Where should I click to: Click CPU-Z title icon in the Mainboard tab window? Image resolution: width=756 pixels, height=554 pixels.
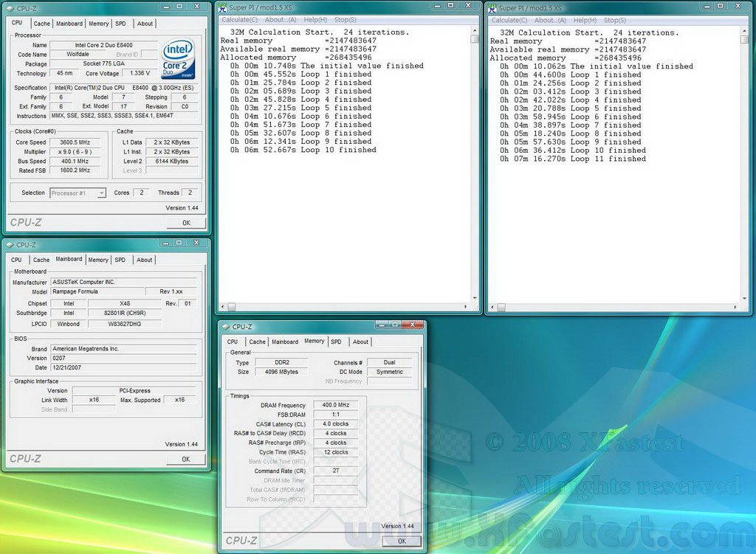point(9,245)
